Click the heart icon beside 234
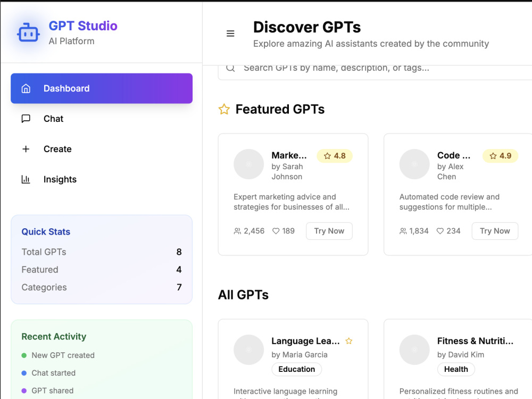 (x=440, y=231)
